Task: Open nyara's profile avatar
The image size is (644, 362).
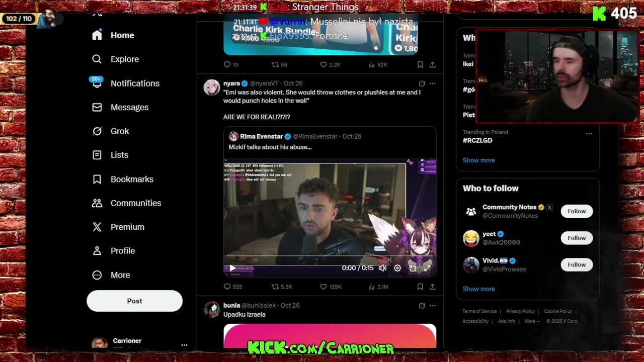Action: [211, 87]
